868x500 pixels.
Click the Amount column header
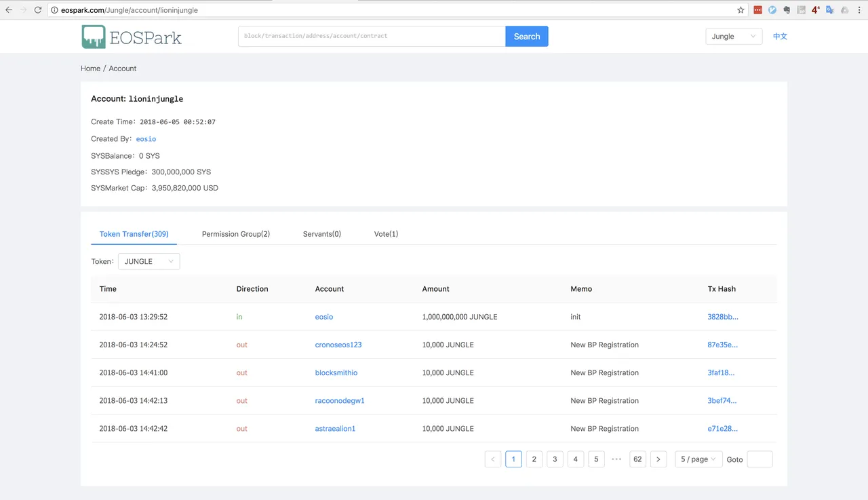pos(435,289)
